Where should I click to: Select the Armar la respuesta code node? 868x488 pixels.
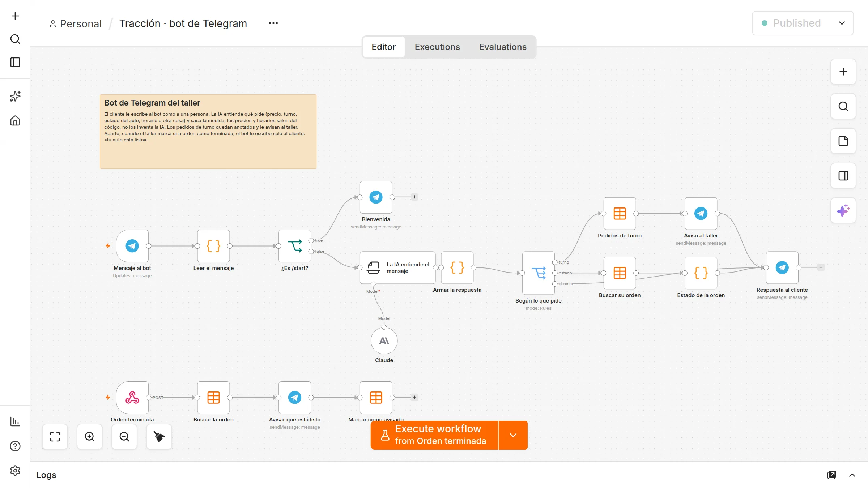[457, 267]
